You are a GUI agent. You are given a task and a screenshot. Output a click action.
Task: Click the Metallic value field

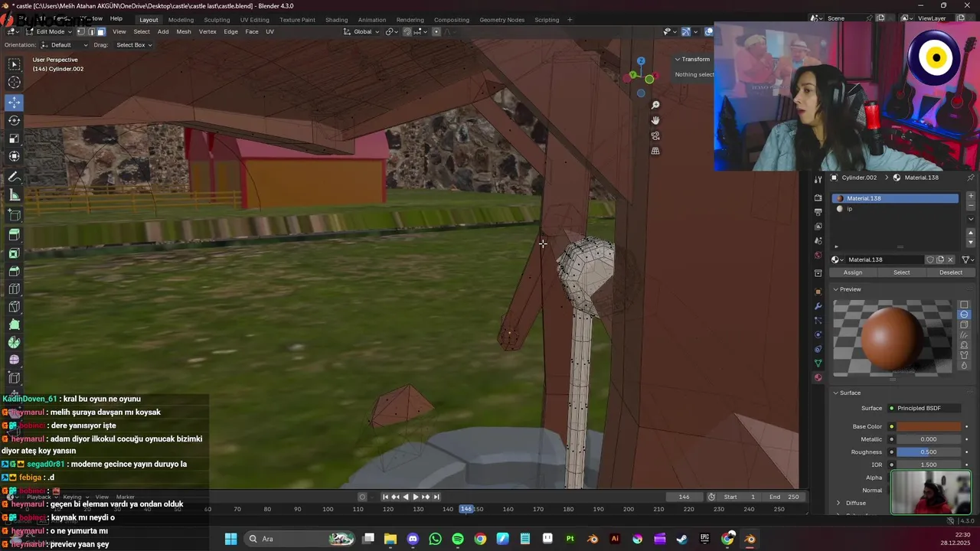click(929, 439)
